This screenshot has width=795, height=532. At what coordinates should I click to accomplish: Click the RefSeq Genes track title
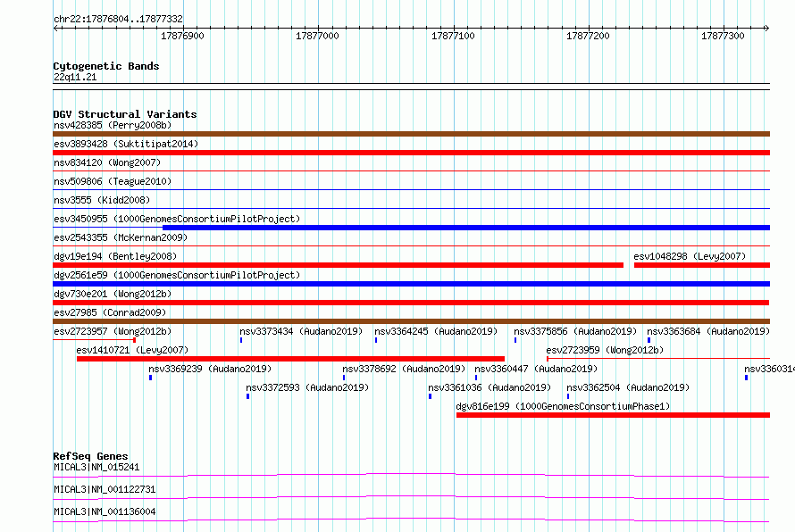click(90, 456)
